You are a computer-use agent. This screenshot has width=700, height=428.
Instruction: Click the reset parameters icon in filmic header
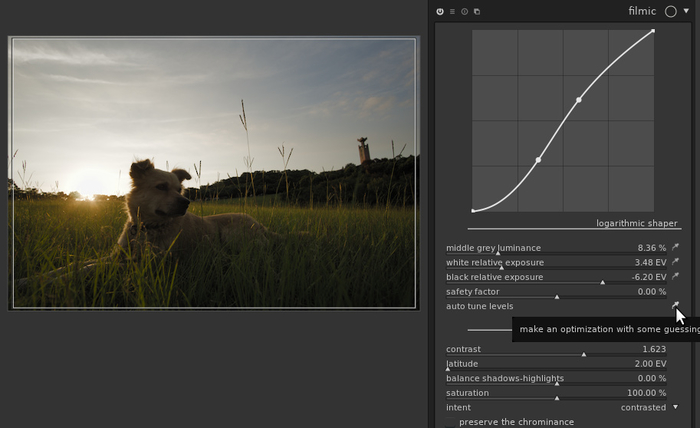pyautogui.click(x=464, y=12)
